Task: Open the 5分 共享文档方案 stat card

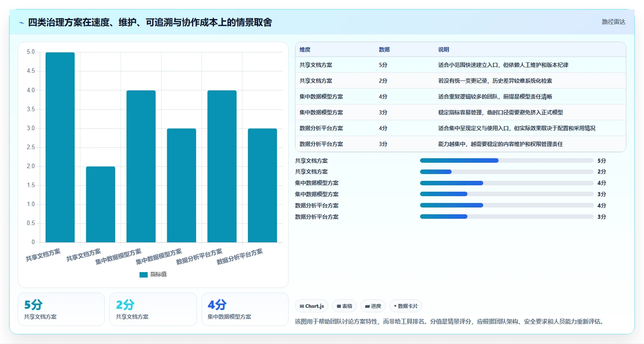Action: point(61,309)
